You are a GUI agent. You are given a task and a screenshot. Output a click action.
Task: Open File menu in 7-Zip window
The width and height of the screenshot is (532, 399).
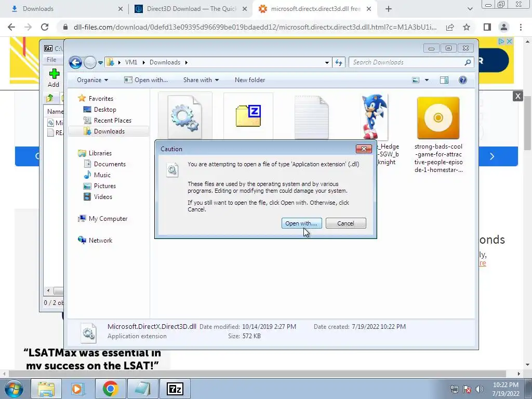coord(51,60)
